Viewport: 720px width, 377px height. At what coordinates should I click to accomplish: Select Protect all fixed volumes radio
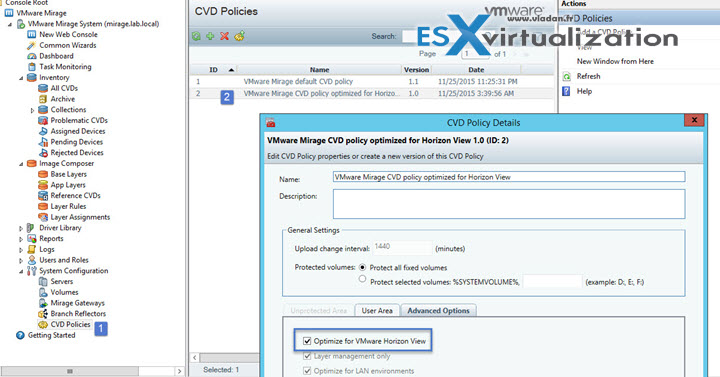(x=363, y=267)
